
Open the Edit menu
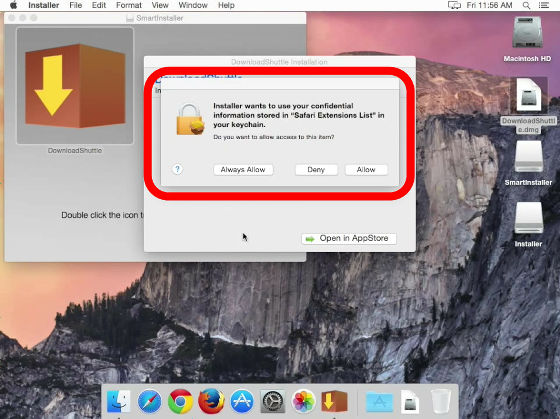coord(99,5)
